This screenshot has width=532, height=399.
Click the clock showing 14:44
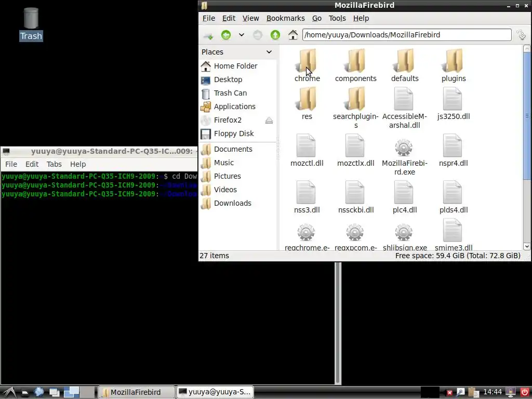pyautogui.click(x=493, y=392)
